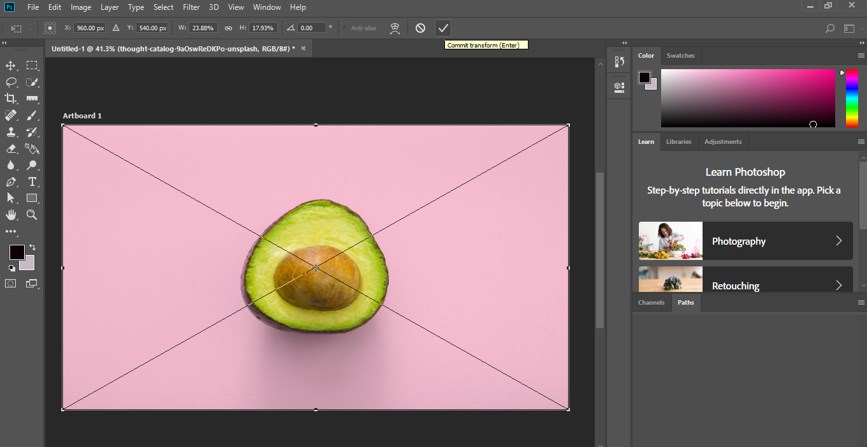867x447 pixels.
Task: Cancel the transform with the circle-slash icon
Action: (420, 28)
